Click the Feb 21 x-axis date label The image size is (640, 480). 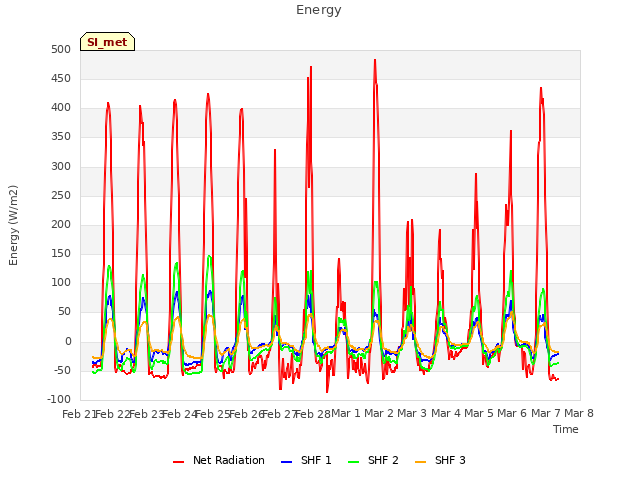pyautogui.click(x=79, y=414)
